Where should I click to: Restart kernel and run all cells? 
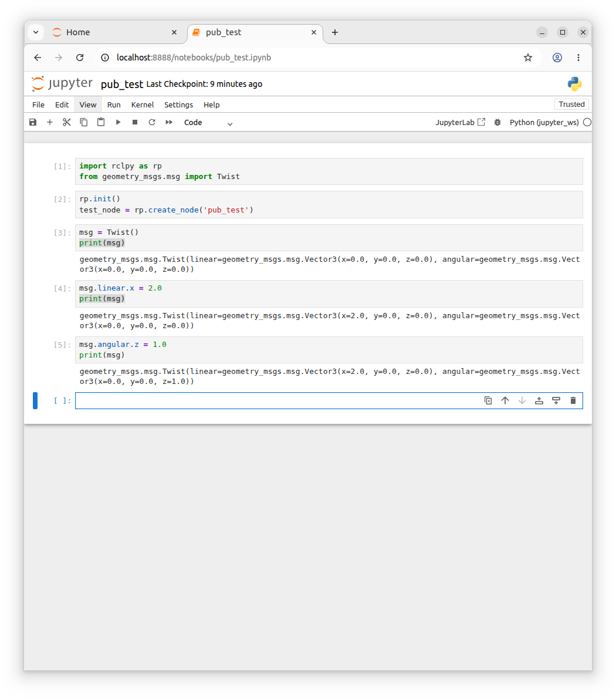[x=169, y=122]
